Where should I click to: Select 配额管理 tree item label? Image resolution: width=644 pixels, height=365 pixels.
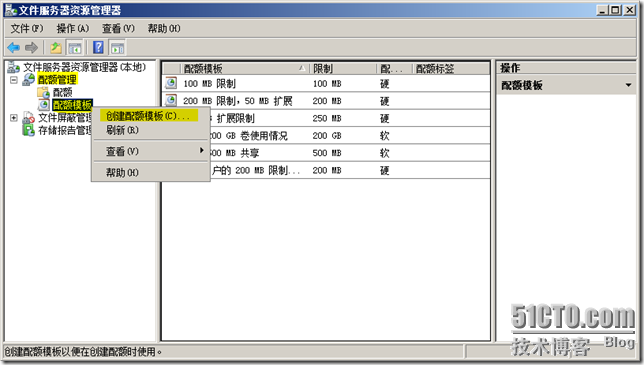[57, 79]
